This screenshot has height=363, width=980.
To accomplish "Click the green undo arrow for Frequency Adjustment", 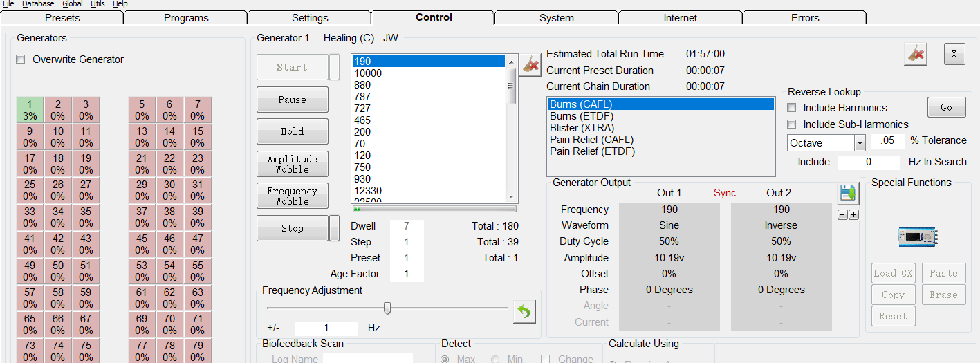I will [x=524, y=313].
